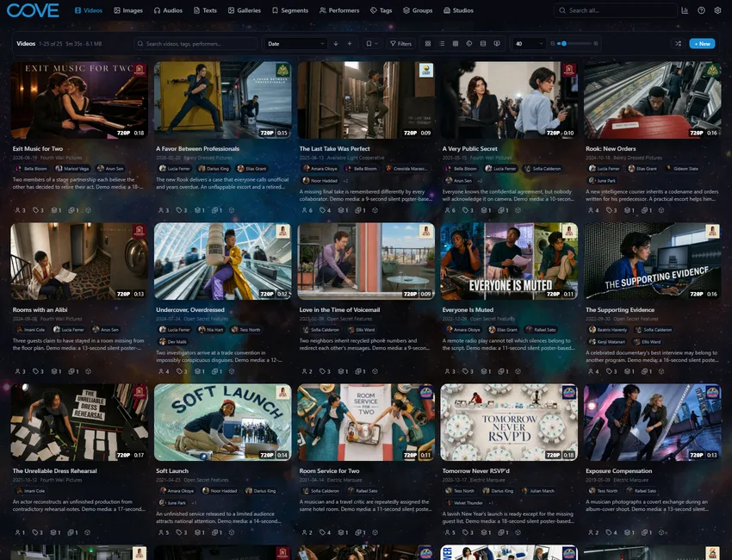Click tag count icon under The Last Take Was Perfect

pos(325,210)
